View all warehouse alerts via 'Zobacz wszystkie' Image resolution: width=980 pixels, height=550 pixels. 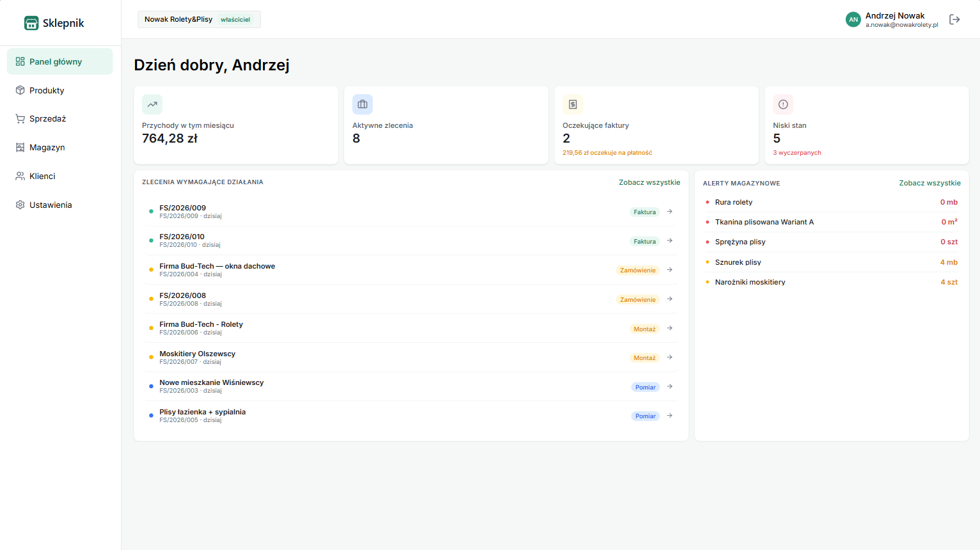pyautogui.click(x=929, y=183)
